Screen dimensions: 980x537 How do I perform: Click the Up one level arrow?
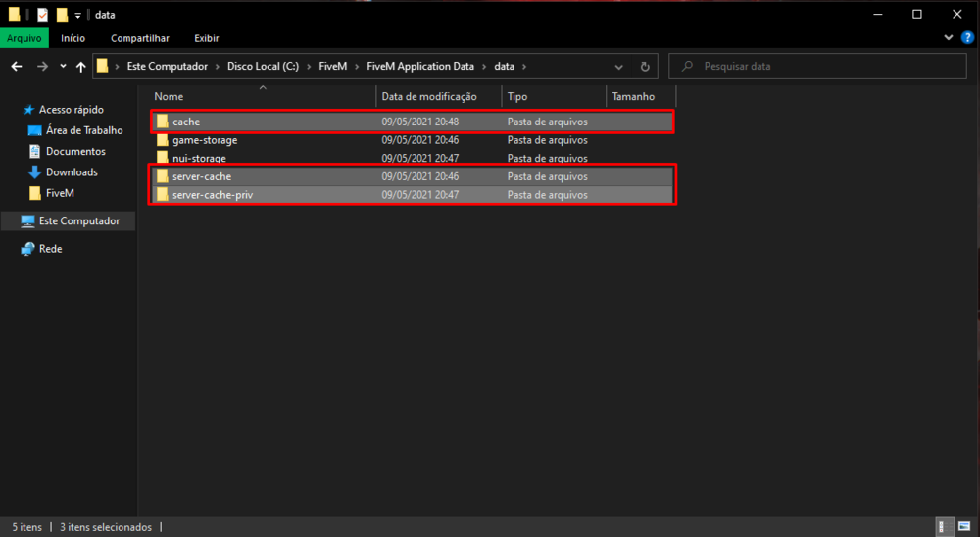[81, 67]
